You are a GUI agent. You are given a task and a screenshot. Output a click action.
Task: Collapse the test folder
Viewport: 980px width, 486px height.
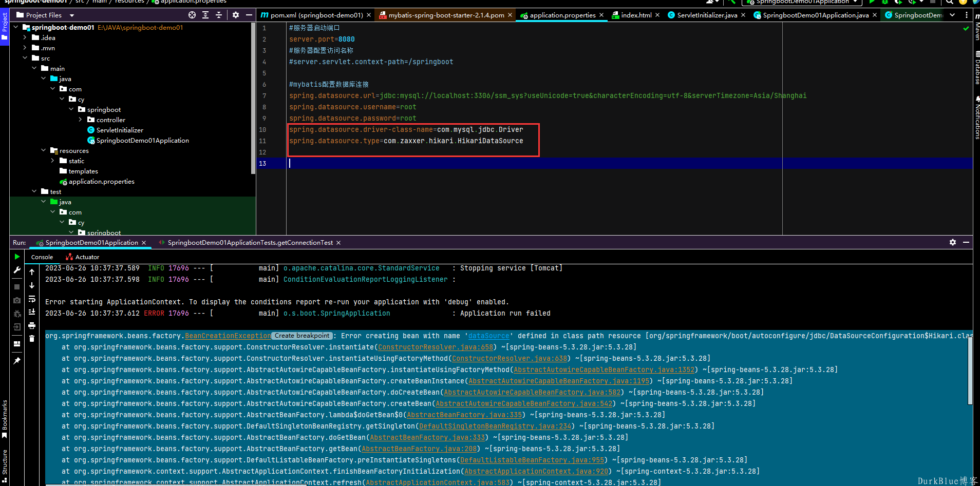[x=34, y=191]
